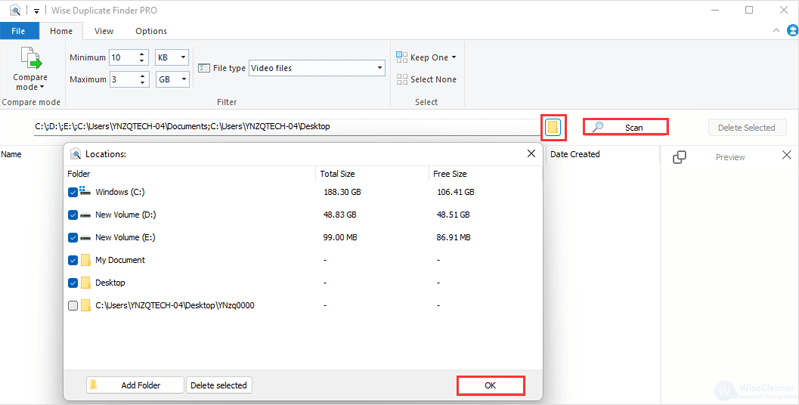The height and width of the screenshot is (405, 799).
Task: Select the My Document row label
Action: point(120,260)
